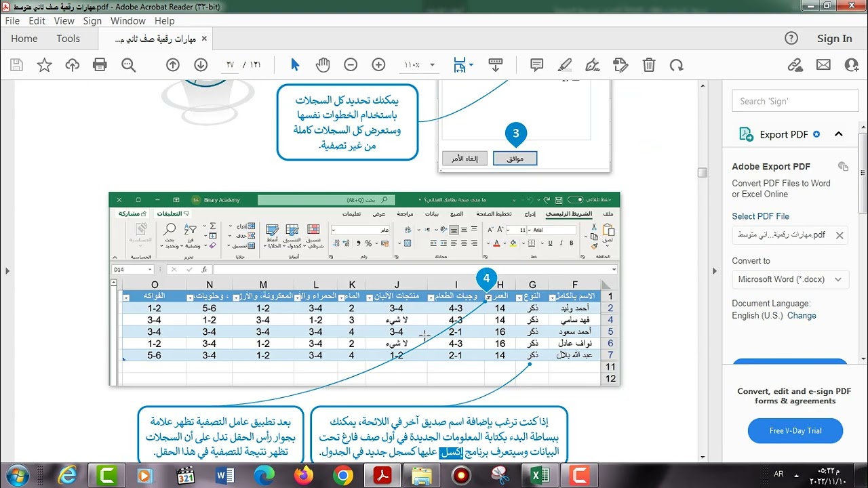Click the copy icon beside Adobe Export PDF
This screenshot has height=488, width=868.
[x=843, y=166]
